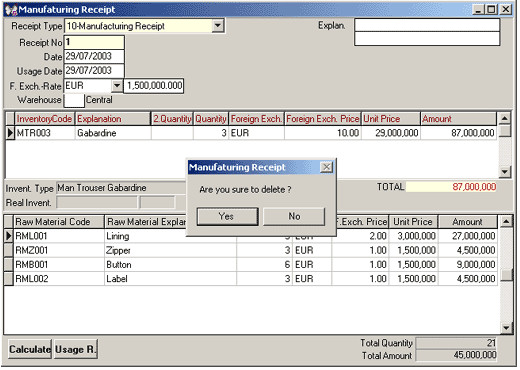Screen dimensions: 520x370
Task: Click the Receipt No input field
Action: 94,42
